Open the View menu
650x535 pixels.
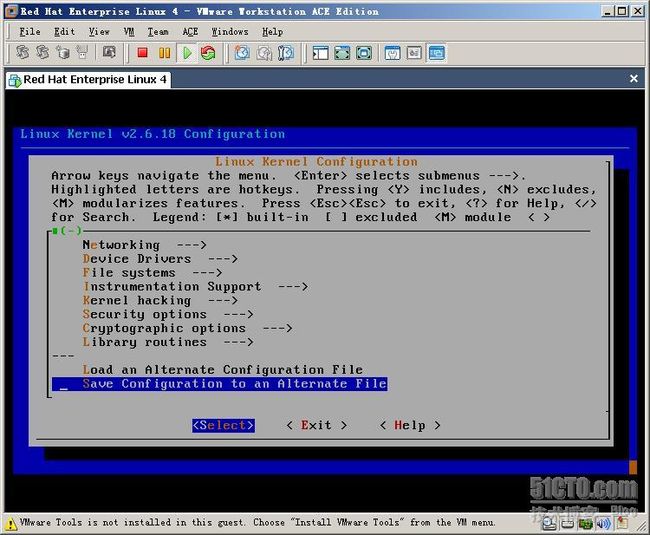click(x=99, y=31)
